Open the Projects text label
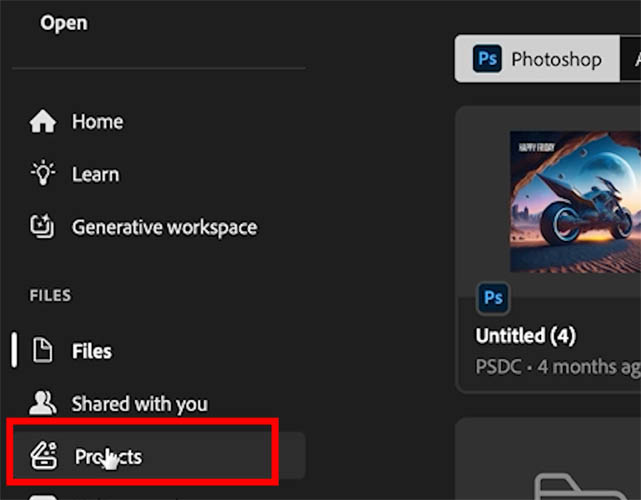 (x=108, y=457)
